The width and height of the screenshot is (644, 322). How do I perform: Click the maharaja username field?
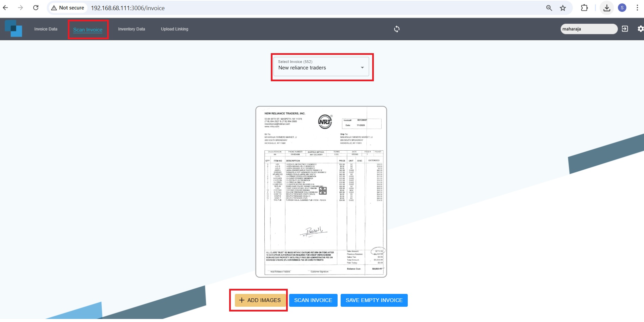click(589, 29)
